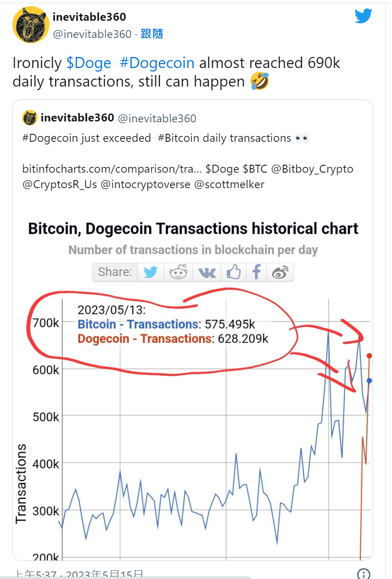
Task: Open inevitable360 display name at top
Action: pos(89,17)
